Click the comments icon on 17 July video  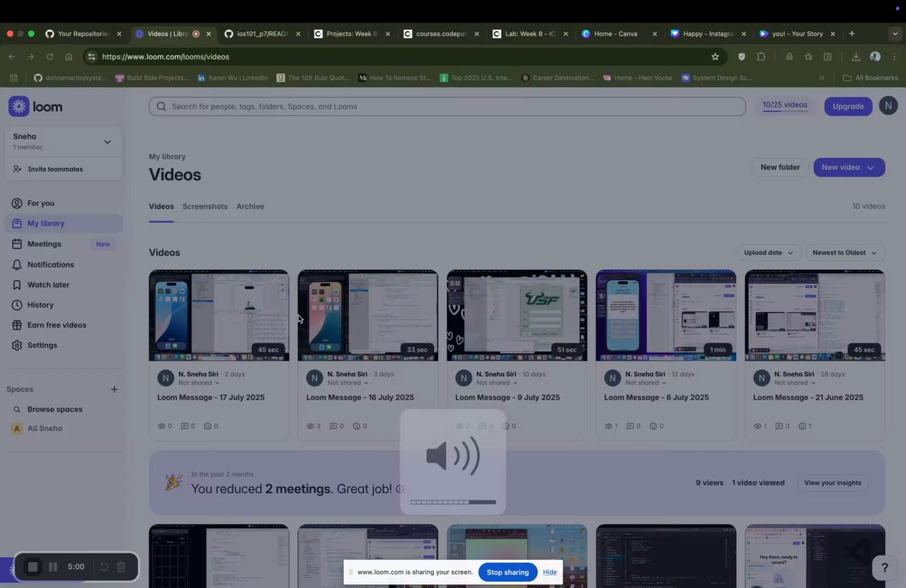[185, 426]
